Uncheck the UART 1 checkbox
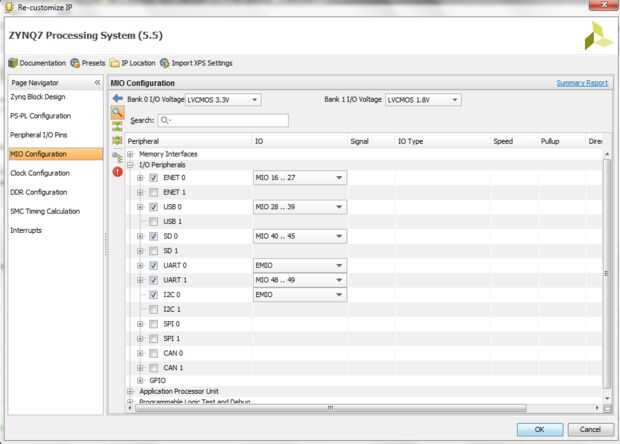Viewport: 620px width, 444px height. [x=153, y=280]
